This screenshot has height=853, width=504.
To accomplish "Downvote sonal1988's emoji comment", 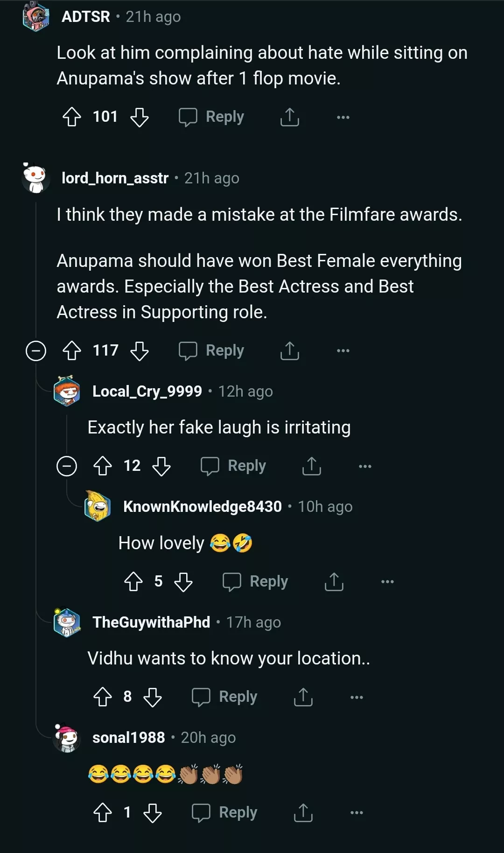I will pos(153,812).
